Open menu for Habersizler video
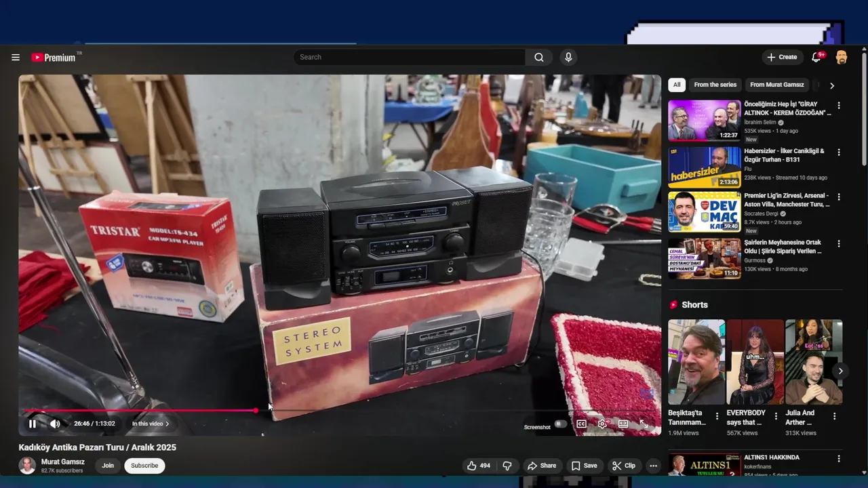Screen dimensions: 868x488 839,152
